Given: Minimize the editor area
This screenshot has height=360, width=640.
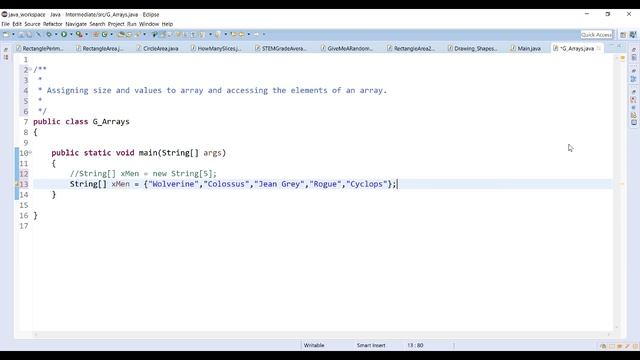Looking at the screenshot, I should click(x=611, y=46).
